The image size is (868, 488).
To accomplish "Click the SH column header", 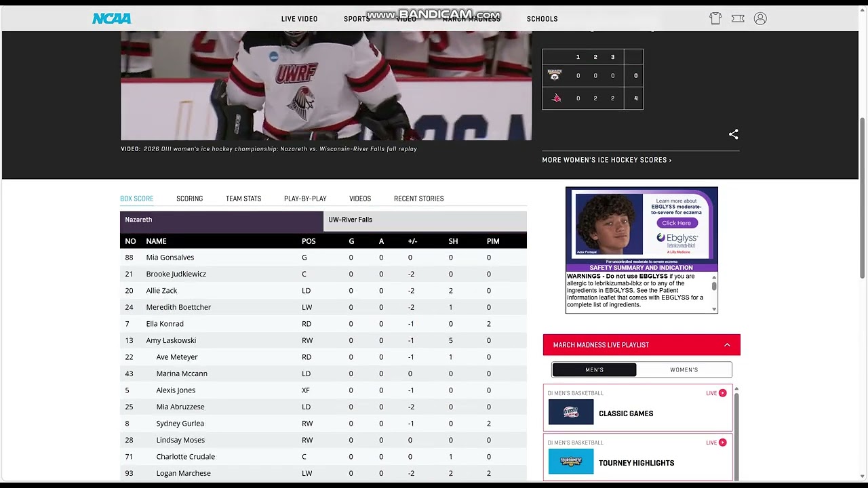I will 453,241.
